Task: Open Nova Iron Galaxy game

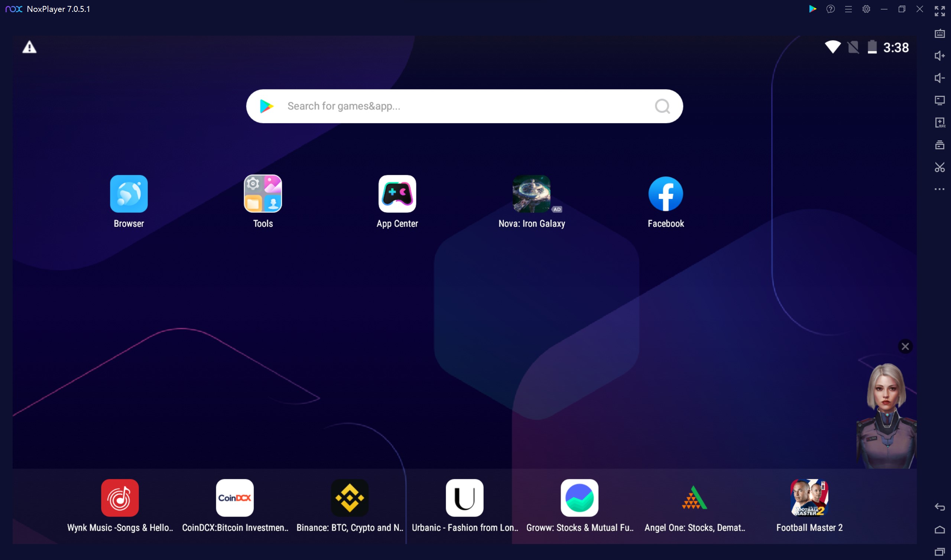Action: pyautogui.click(x=531, y=193)
